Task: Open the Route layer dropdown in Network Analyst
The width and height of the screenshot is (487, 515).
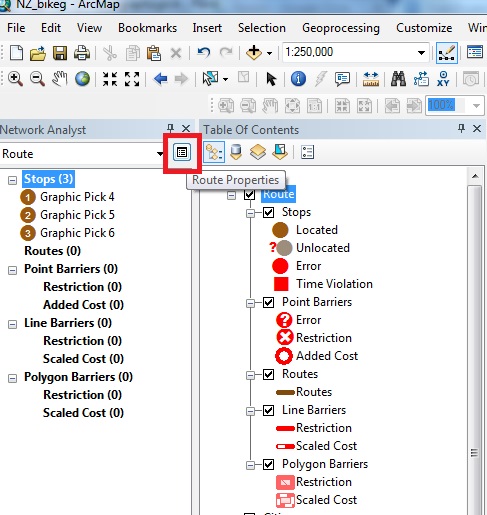Action: pos(160,154)
